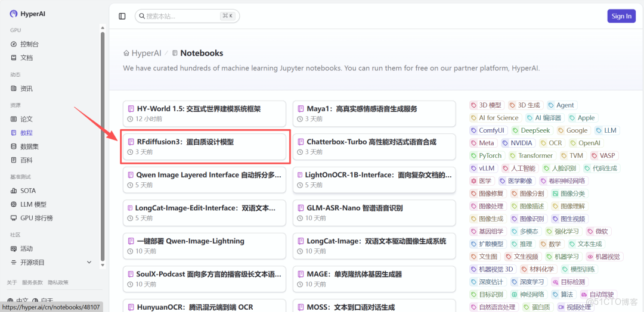Filter by 3D 生成 tag
Screen dimensions: 644x312
(x=526, y=105)
